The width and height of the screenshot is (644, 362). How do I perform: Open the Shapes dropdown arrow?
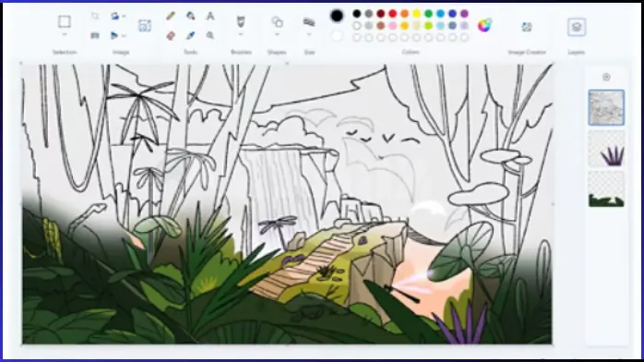tap(277, 35)
